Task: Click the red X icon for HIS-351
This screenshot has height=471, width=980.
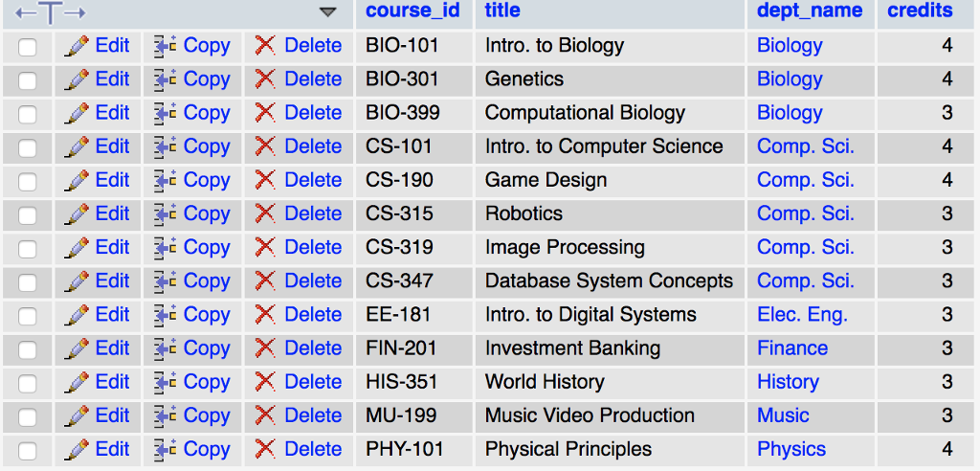Action: (266, 382)
